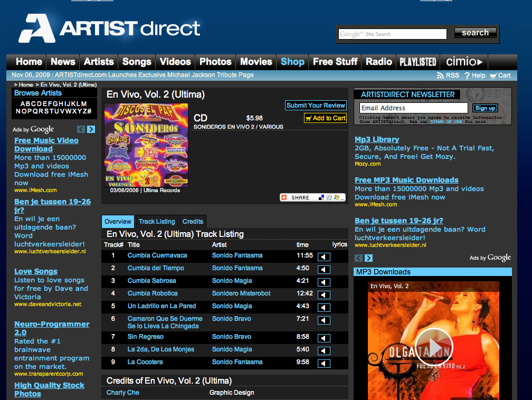
Task: Click the Google Site Search box
Action: point(392,34)
